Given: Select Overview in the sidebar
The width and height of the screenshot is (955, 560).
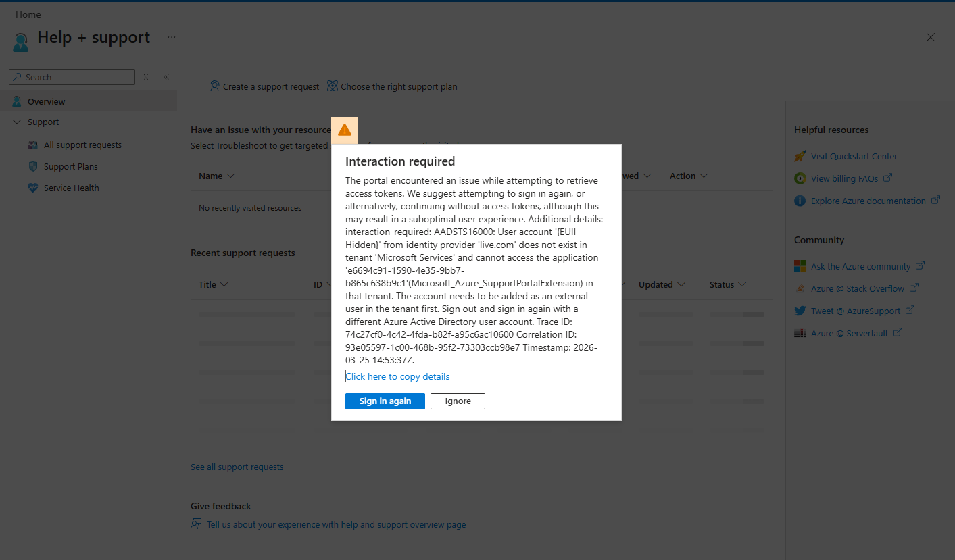Looking at the screenshot, I should [89, 101].
